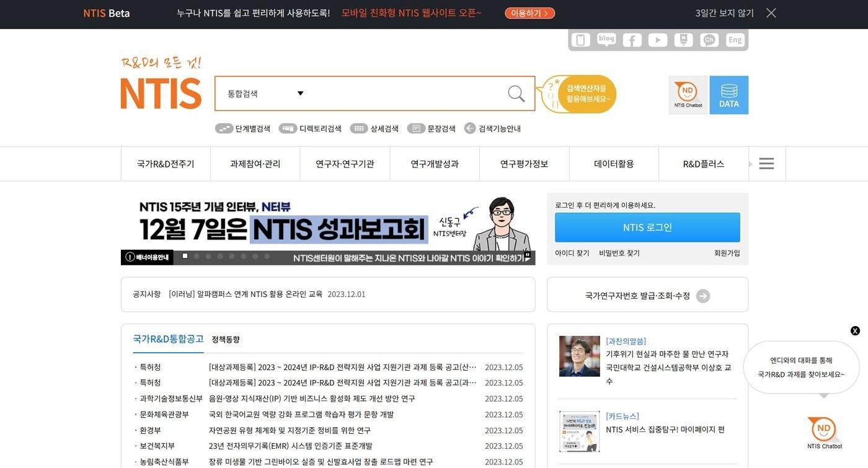Open the 과찬의말씀 professor photo thumbnail
This screenshot has width=868, height=468.
[580, 356]
